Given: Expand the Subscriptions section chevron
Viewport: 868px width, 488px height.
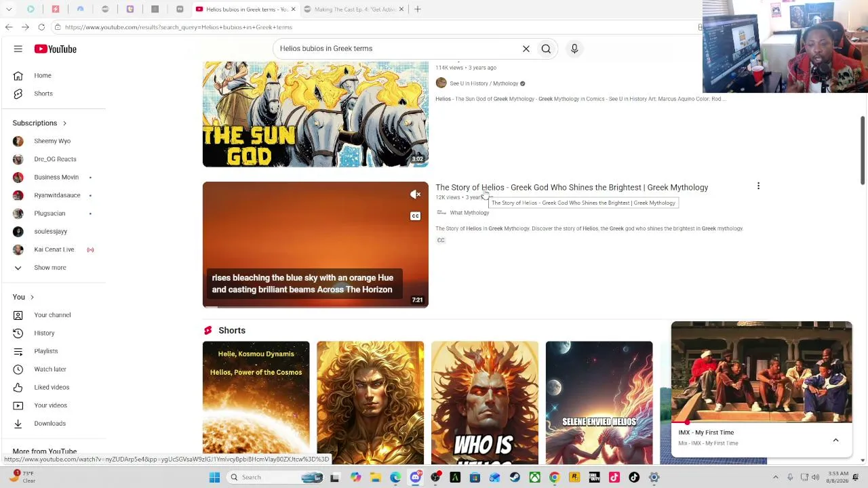Looking at the screenshot, I should pos(64,123).
